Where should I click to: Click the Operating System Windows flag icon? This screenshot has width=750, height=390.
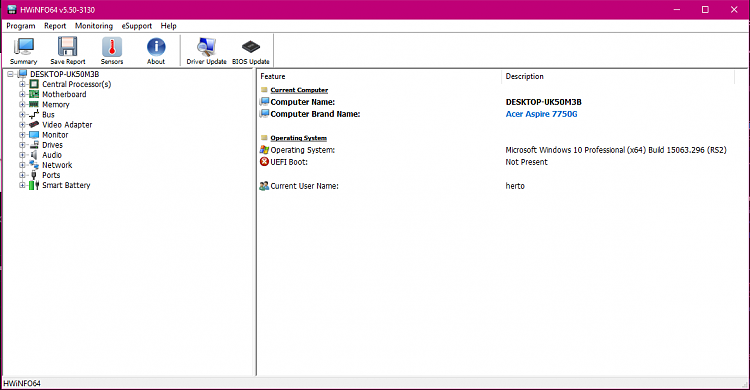[x=264, y=150]
